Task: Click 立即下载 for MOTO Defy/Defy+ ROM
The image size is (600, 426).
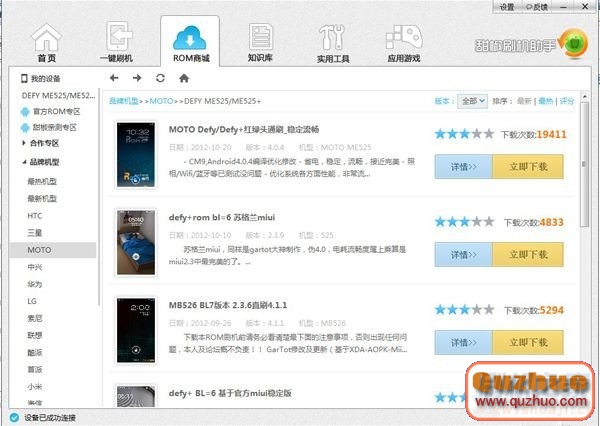Action: coord(528,166)
